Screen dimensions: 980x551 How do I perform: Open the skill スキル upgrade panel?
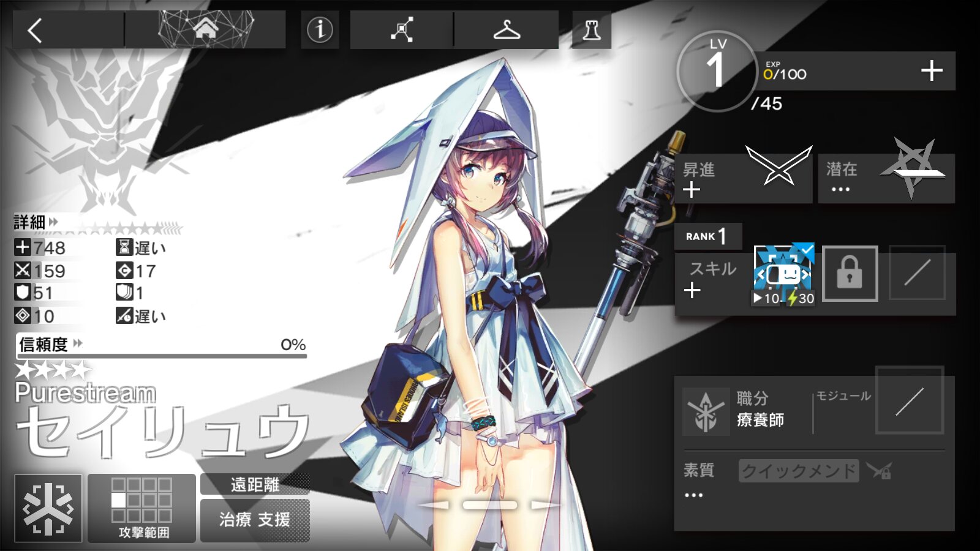click(714, 279)
